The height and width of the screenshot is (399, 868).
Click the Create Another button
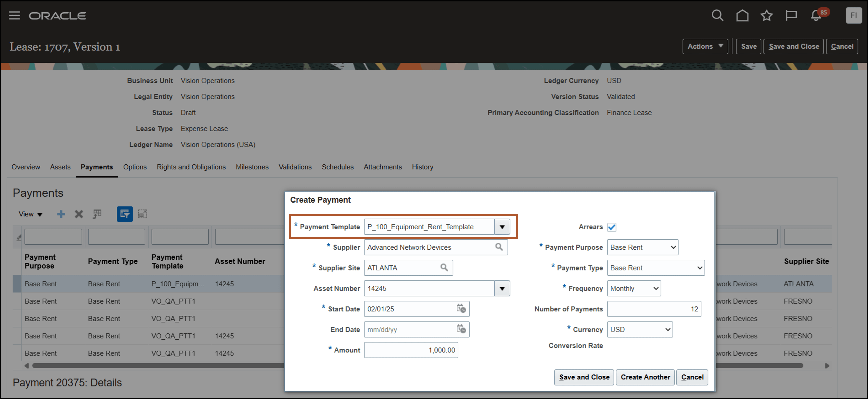[645, 377]
